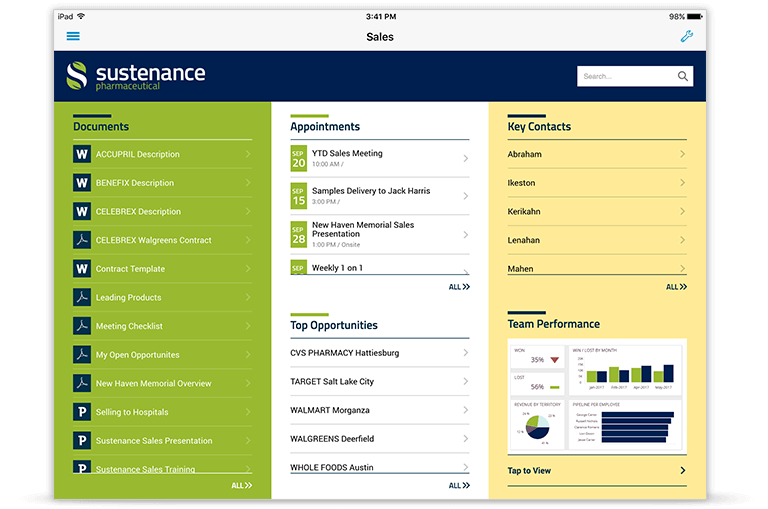
Task: Tap to View team performance
Action: point(529,471)
